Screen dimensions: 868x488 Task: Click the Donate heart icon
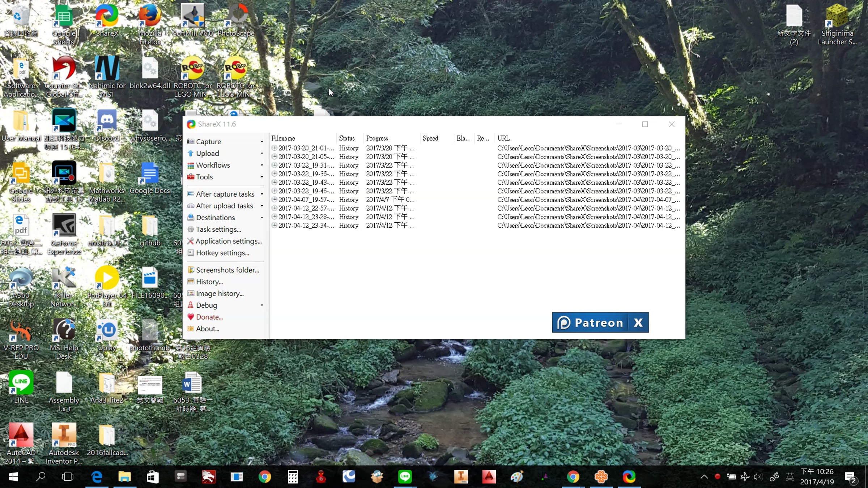[191, 317]
